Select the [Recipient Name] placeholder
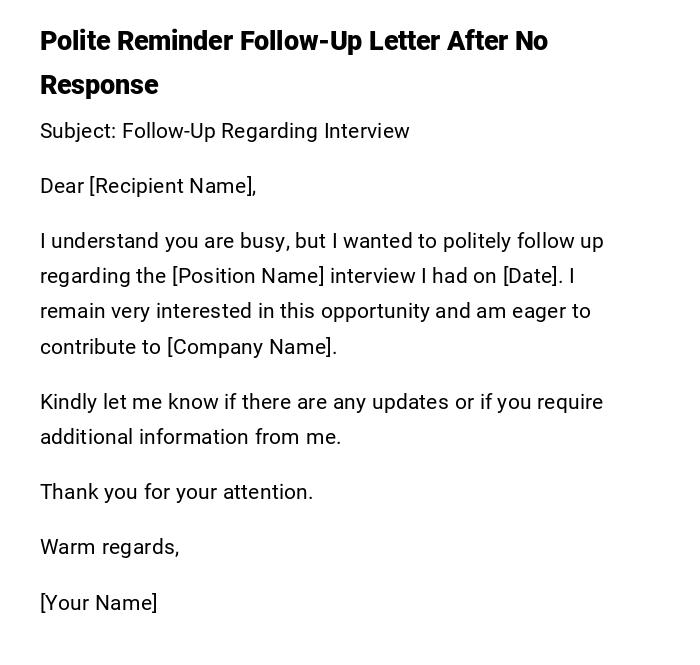700x665 pixels. 172,186
